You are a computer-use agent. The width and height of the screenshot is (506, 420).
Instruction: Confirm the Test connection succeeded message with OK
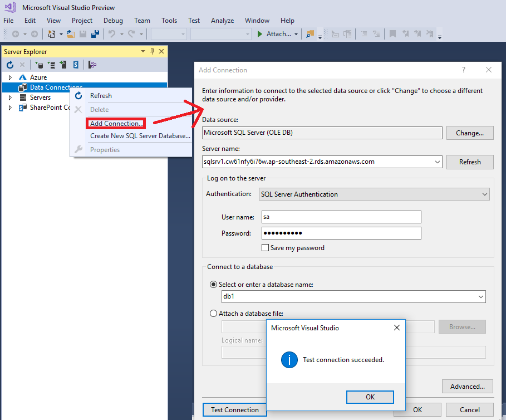pos(370,397)
